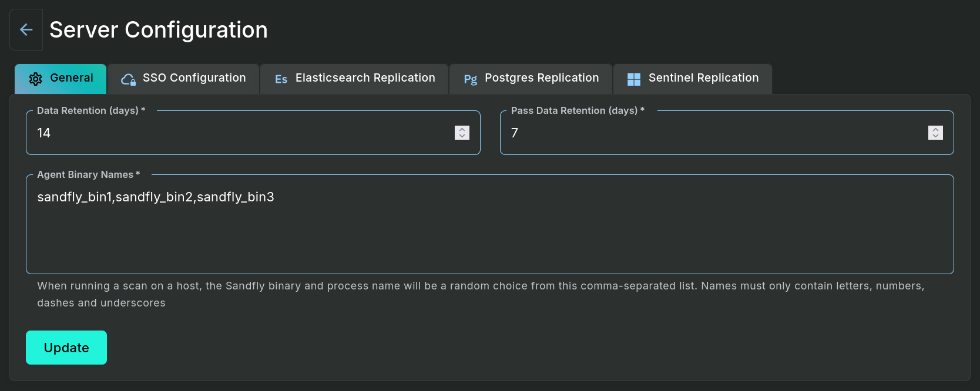Click the Server Configuration page heading
This screenshot has width=980, height=391.
tap(159, 30)
